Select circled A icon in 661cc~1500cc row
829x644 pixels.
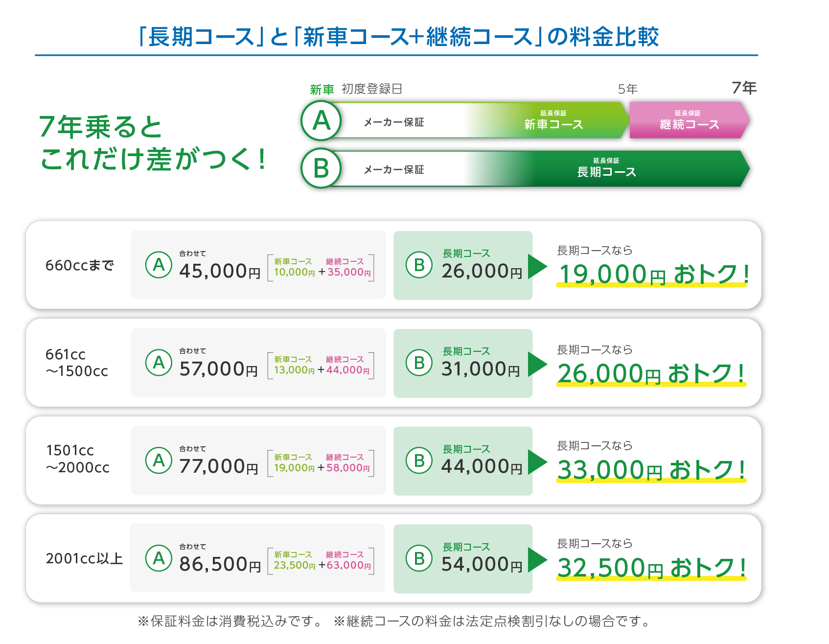click(x=159, y=363)
